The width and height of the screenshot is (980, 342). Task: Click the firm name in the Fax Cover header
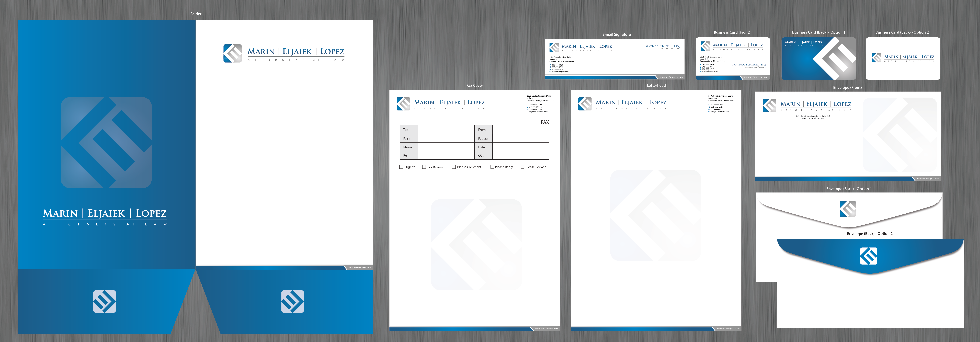(x=450, y=102)
